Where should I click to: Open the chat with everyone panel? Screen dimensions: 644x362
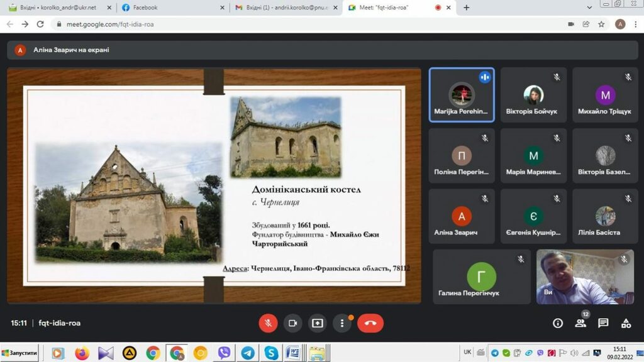point(603,323)
